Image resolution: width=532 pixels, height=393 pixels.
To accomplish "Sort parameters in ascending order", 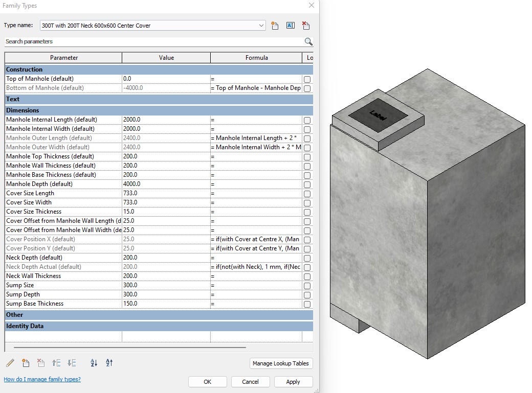I will coord(94,363).
